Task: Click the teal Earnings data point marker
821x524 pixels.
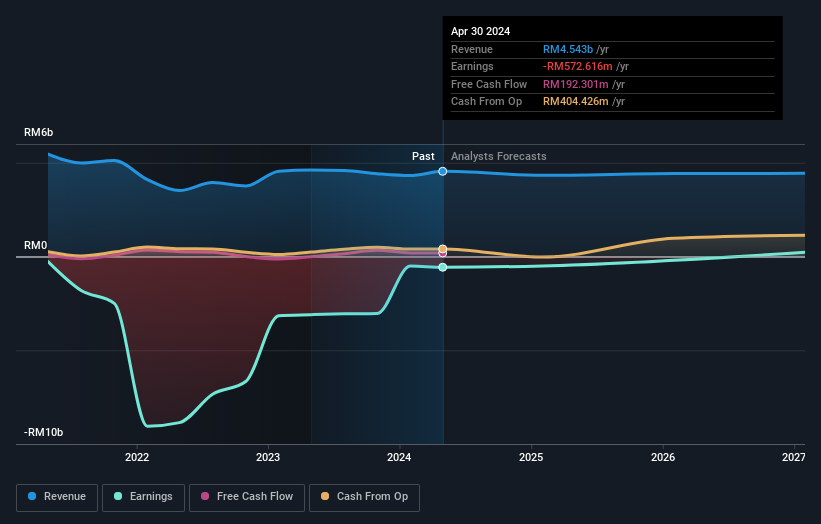Action: click(442, 267)
